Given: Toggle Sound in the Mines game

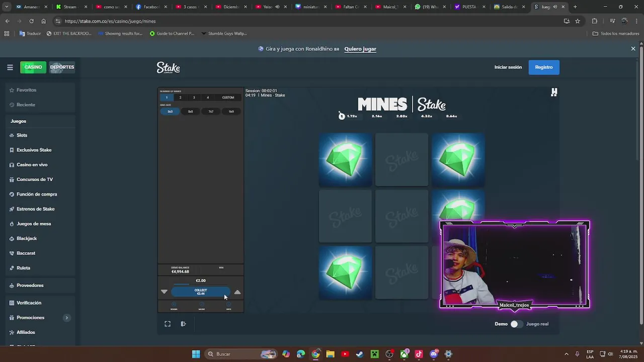Looking at the screenshot, I should pos(174,306).
